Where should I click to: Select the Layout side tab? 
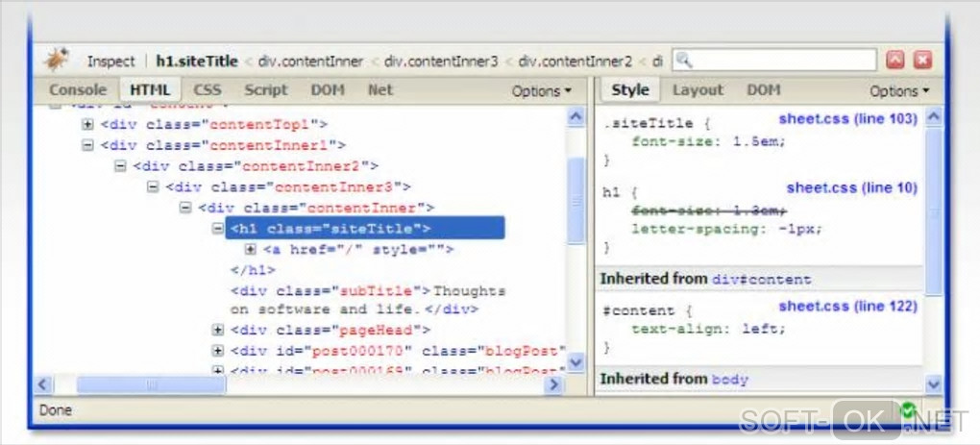click(x=698, y=90)
